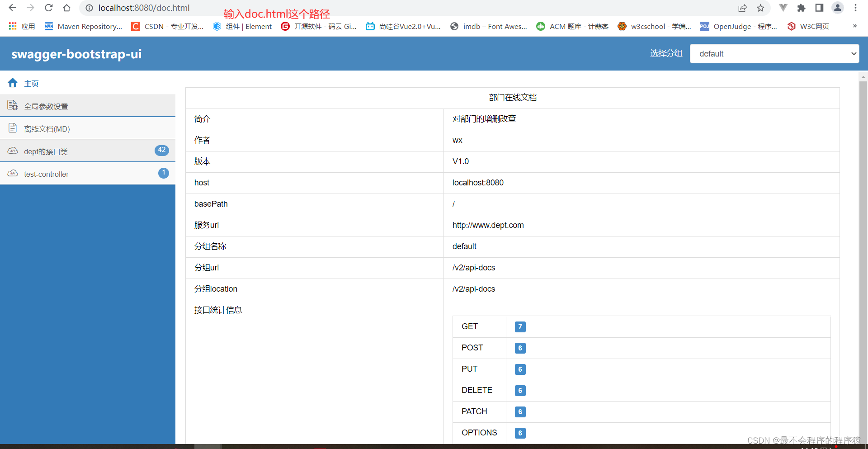Screen dimensions: 868x449
Task: Click the 分组名称 value default
Action: click(464, 246)
